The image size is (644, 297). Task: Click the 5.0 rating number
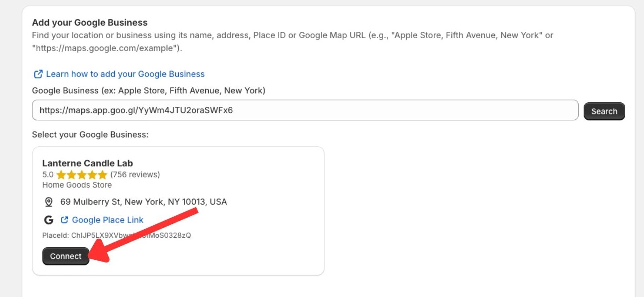[x=48, y=174]
